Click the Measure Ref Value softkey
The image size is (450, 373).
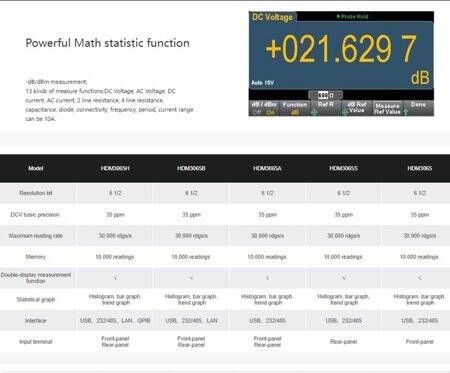point(387,108)
